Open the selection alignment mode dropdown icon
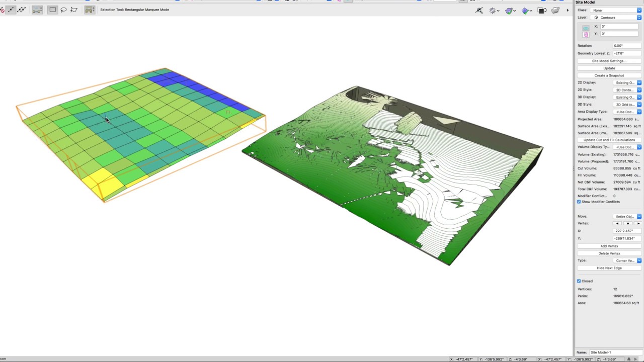 pyautogui.click(x=37, y=10)
